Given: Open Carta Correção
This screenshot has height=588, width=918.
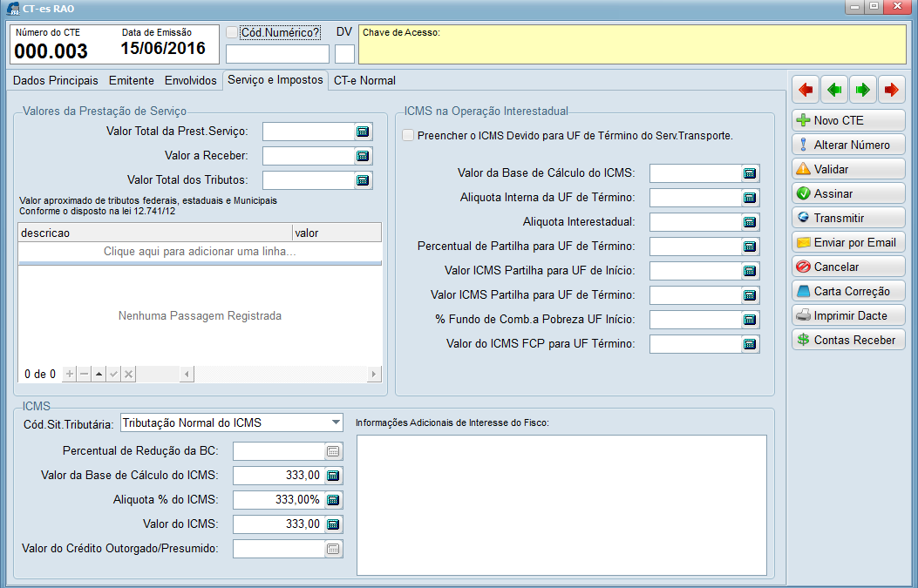Looking at the screenshot, I should pos(848,291).
